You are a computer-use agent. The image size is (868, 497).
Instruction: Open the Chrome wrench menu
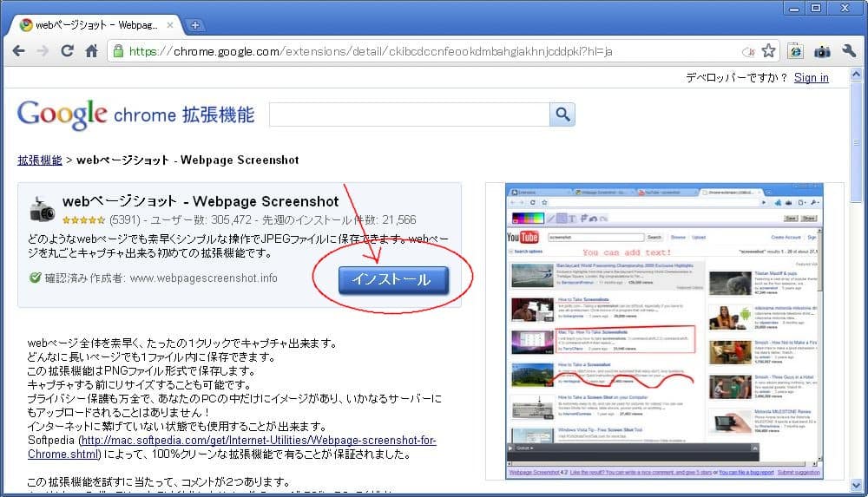pyautogui.click(x=848, y=51)
